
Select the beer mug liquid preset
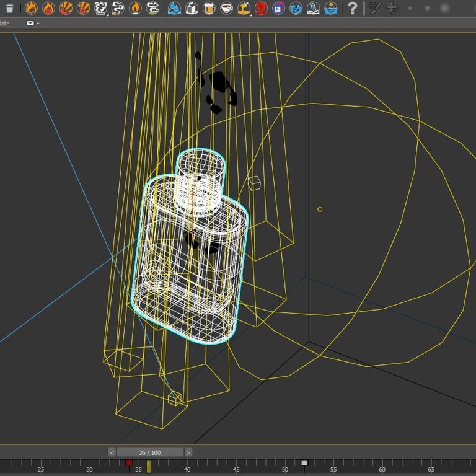click(x=209, y=8)
